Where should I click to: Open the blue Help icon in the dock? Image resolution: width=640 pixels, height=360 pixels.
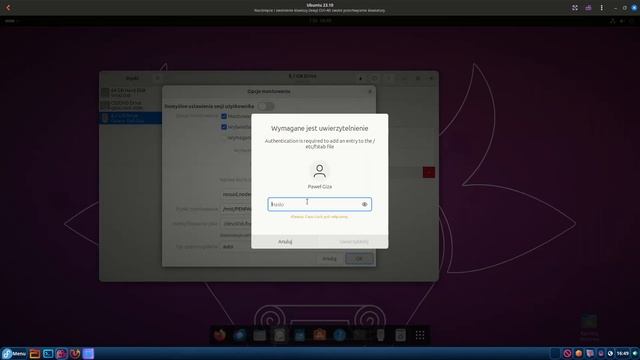point(340,335)
